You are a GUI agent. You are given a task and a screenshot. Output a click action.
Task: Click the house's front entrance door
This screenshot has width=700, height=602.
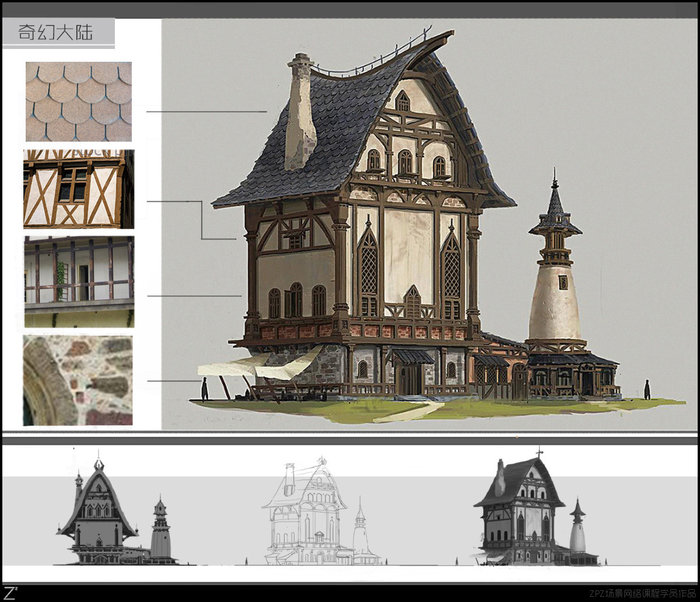click(409, 377)
